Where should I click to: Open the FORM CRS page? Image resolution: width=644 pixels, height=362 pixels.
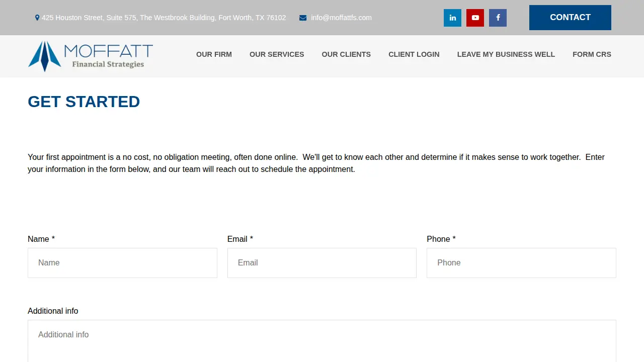(x=592, y=54)
